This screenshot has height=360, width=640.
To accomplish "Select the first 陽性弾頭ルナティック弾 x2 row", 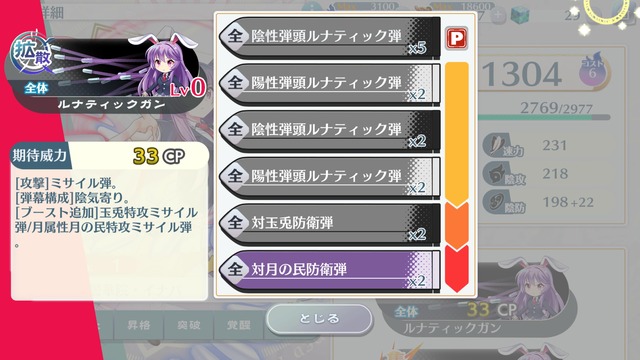I will [x=330, y=84].
